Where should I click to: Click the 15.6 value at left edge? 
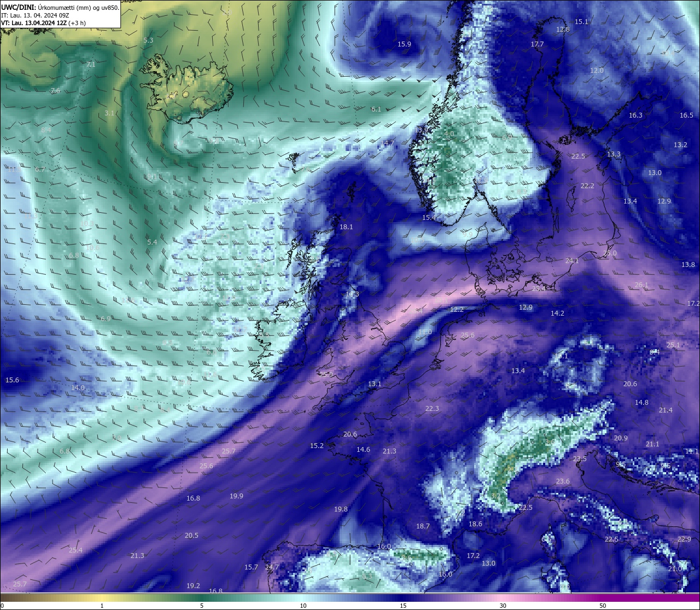12,380
